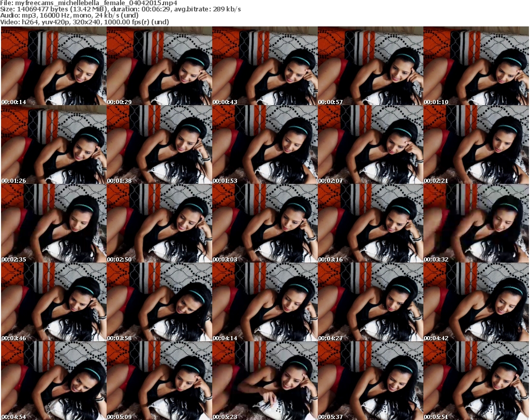Click the frame labeled 00:01:10
The image size is (530, 420).
click(x=476, y=66)
